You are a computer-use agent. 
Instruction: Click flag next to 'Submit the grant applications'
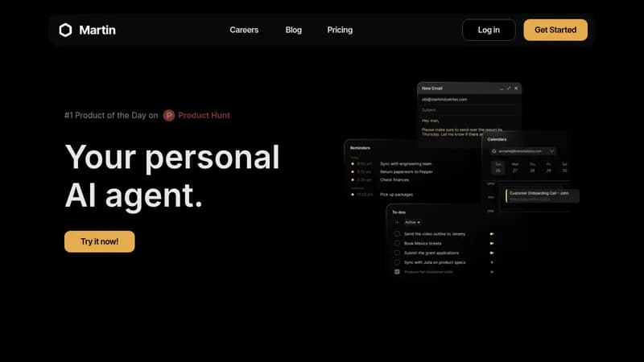click(x=492, y=253)
